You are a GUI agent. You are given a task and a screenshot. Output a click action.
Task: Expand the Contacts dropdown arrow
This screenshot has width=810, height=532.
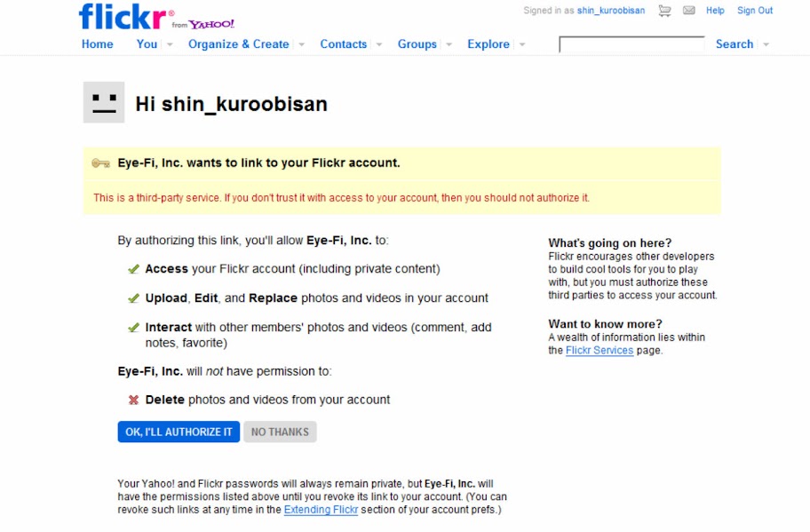[379, 44]
